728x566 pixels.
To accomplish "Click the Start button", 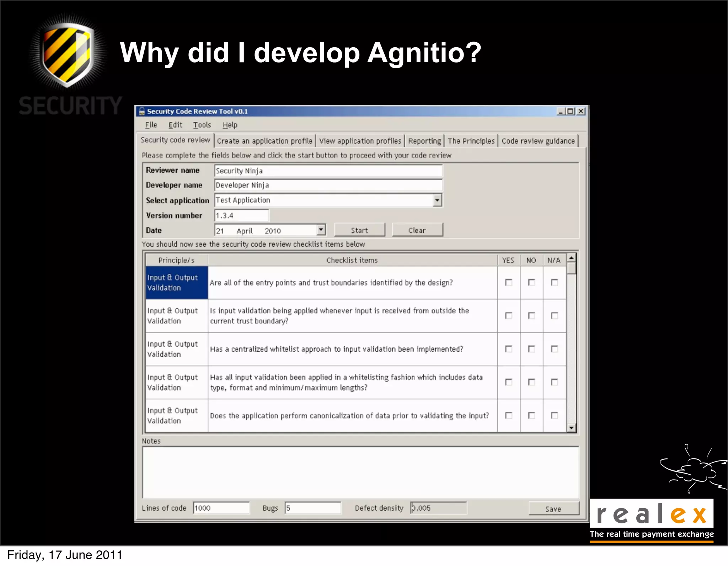I will (359, 230).
